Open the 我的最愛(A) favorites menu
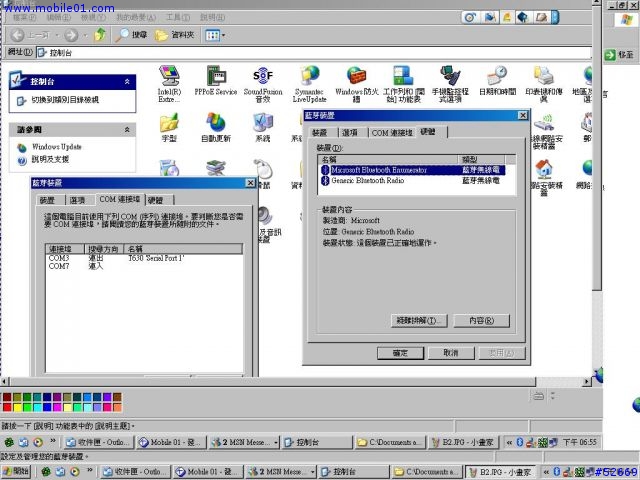 [136, 18]
